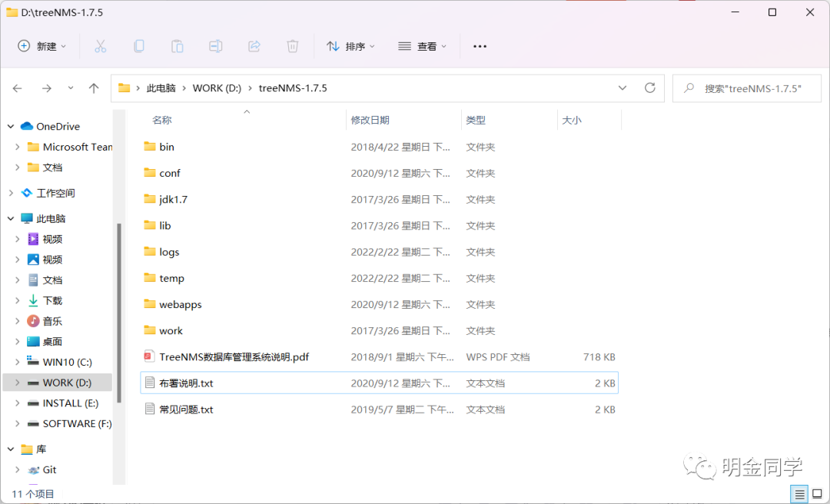Click the Paste icon in the toolbar

pyautogui.click(x=177, y=46)
